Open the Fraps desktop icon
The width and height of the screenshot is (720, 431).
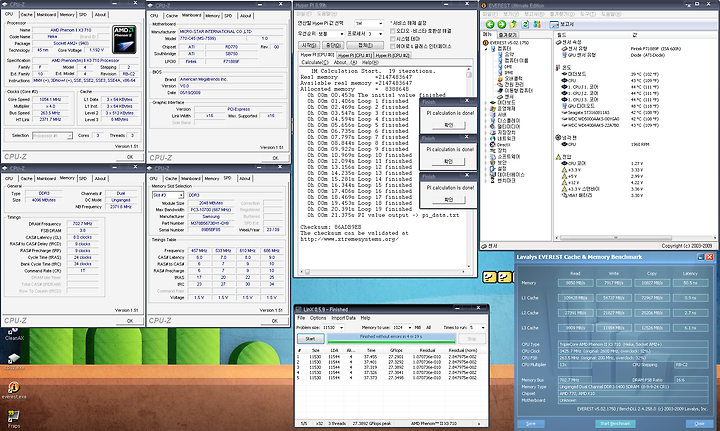pyautogui.click(x=14, y=419)
